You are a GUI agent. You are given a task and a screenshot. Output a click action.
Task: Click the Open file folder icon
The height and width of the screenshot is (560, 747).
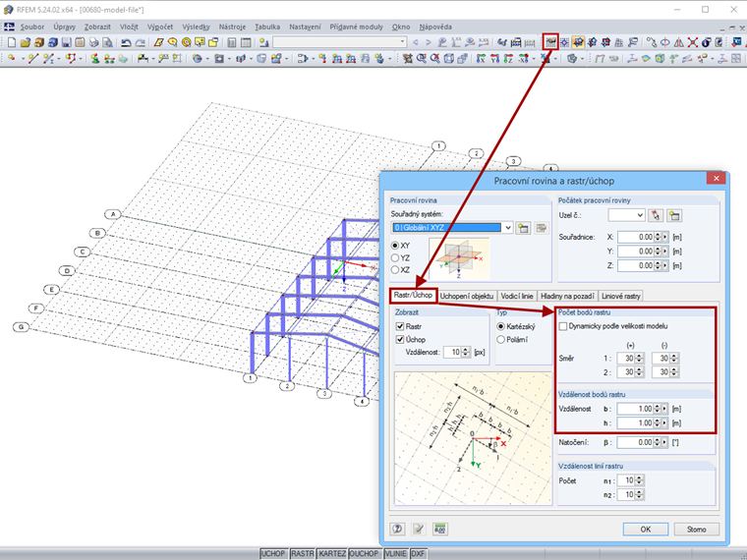pyautogui.click(x=26, y=42)
